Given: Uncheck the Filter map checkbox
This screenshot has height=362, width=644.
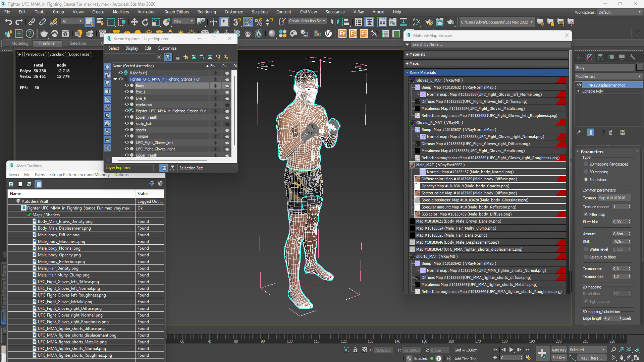Looking at the screenshot, I should [x=586, y=215].
